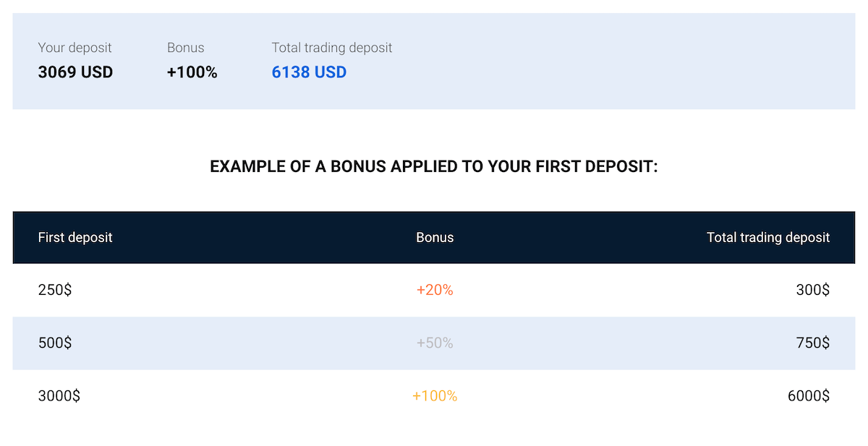Click the 'Bonus' table column header
Viewport: 868px width, 446px height.
[x=435, y=237]
